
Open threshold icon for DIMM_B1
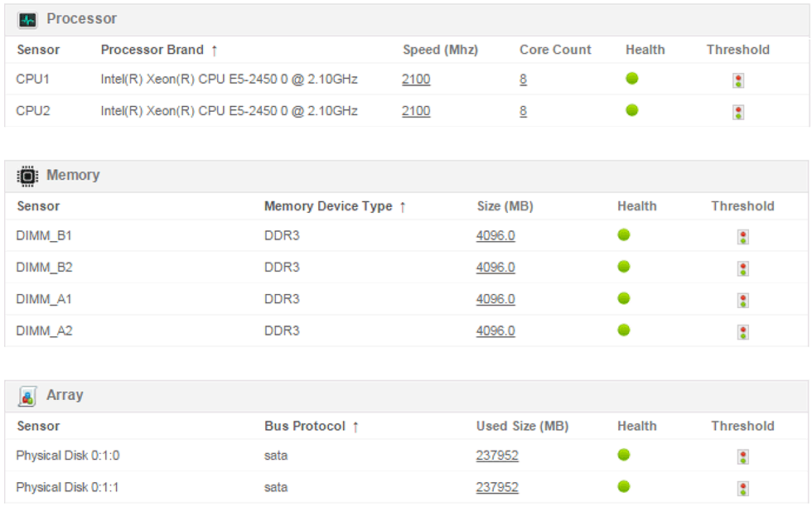[x=743, y=237]
